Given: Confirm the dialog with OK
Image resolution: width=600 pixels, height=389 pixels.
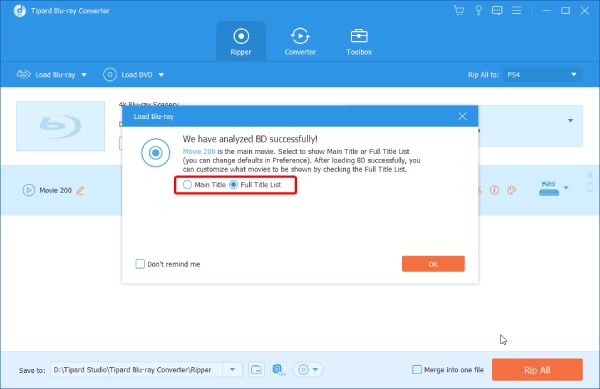Looking at the screenshot, I should tap(433, 264).
